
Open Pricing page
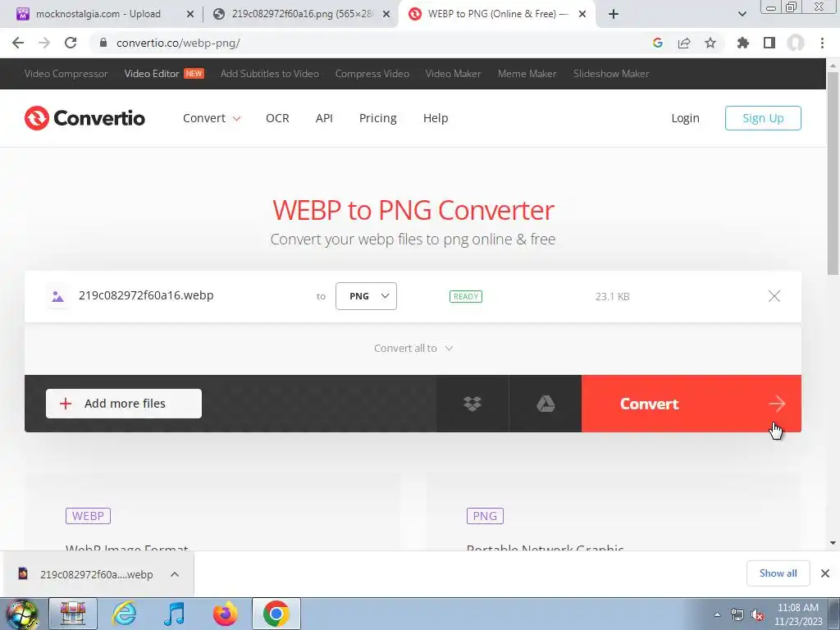point(377,118)
